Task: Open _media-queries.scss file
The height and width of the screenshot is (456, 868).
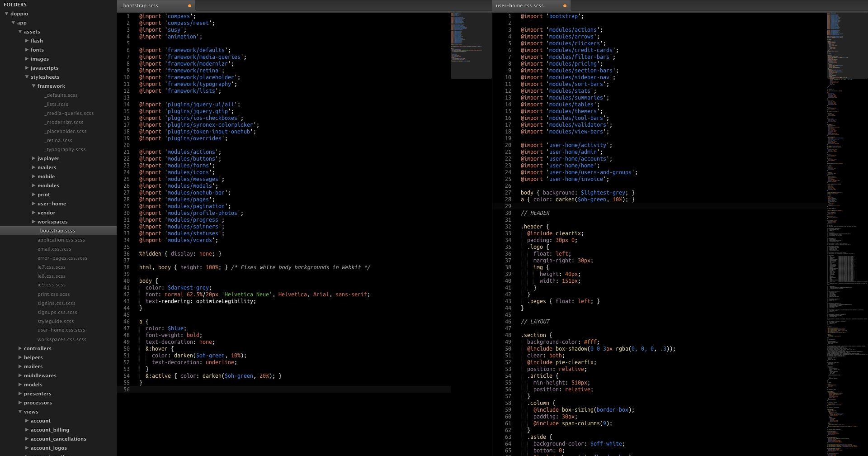Action: click(69, 113)
